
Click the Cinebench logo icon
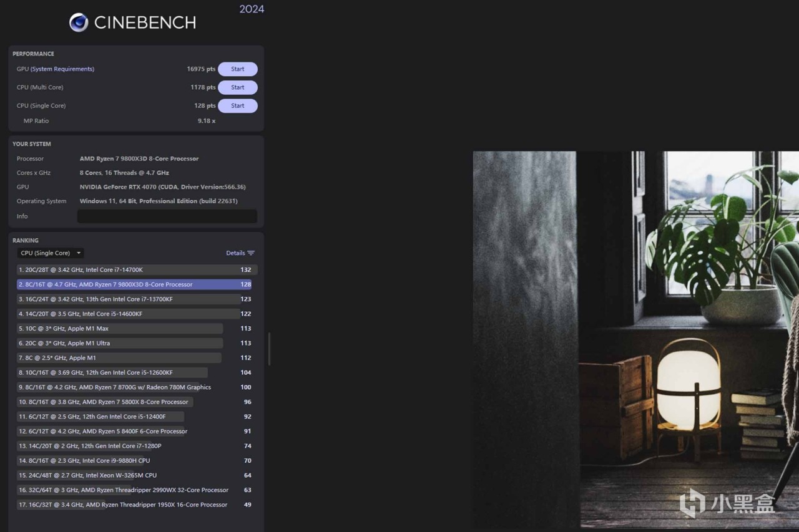pos(79,22)
